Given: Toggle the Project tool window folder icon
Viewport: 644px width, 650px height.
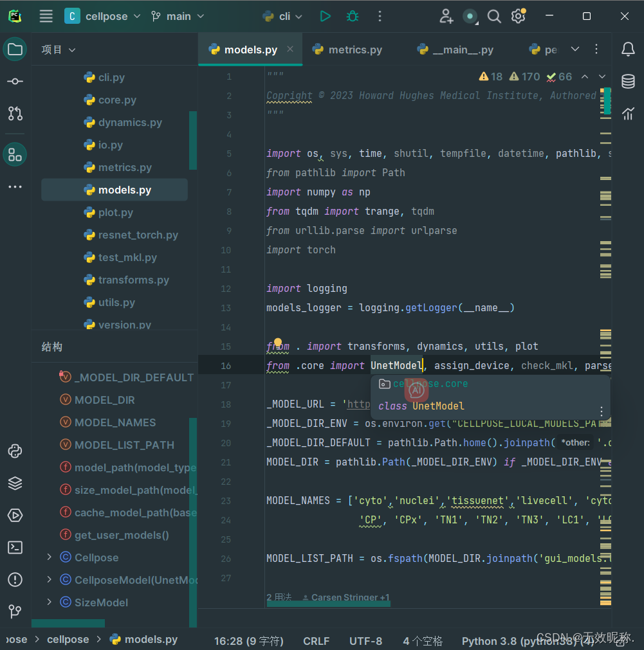Looking at the screenshot, I should point(15,50).
